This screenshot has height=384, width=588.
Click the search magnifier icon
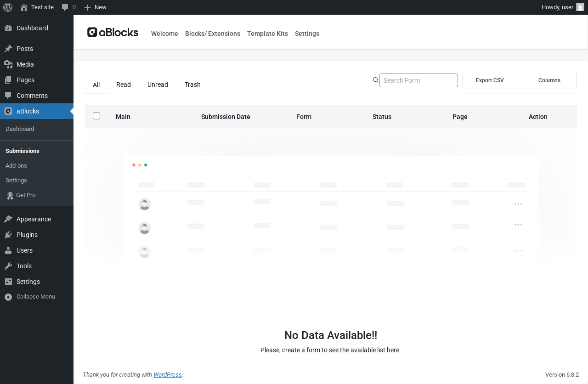click(x=376, y=80)
